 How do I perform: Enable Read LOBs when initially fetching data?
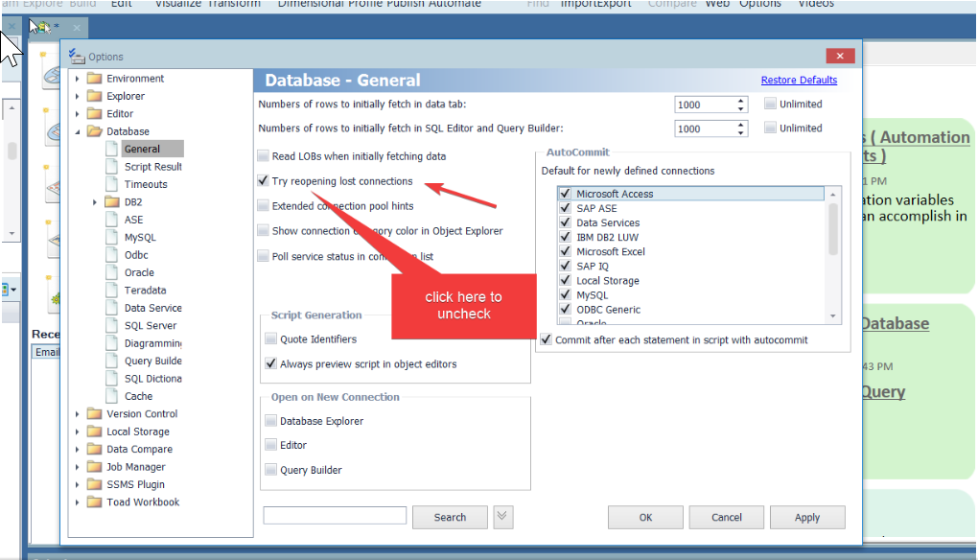click(264, 156)
